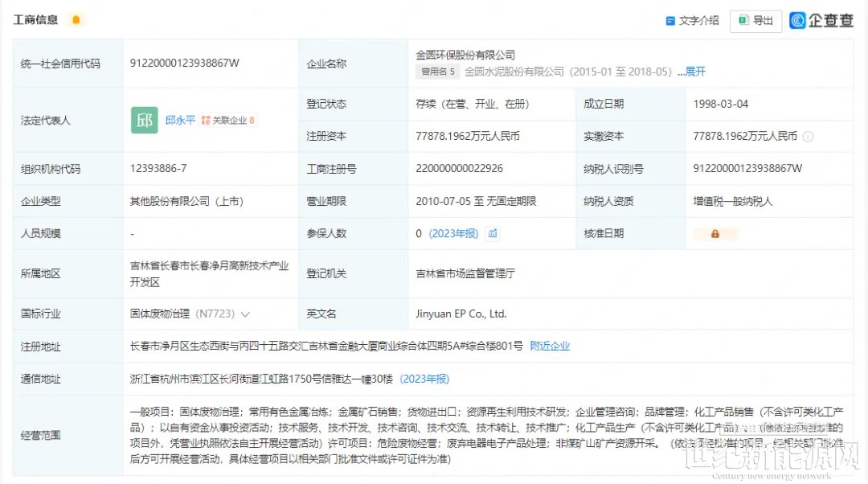Image resolution: width=868 pixels, height=484 pixels.
Task: Select registration status 存续 (在营、开业、在册)
Action: pyautogui.click(x=473, y=104)
